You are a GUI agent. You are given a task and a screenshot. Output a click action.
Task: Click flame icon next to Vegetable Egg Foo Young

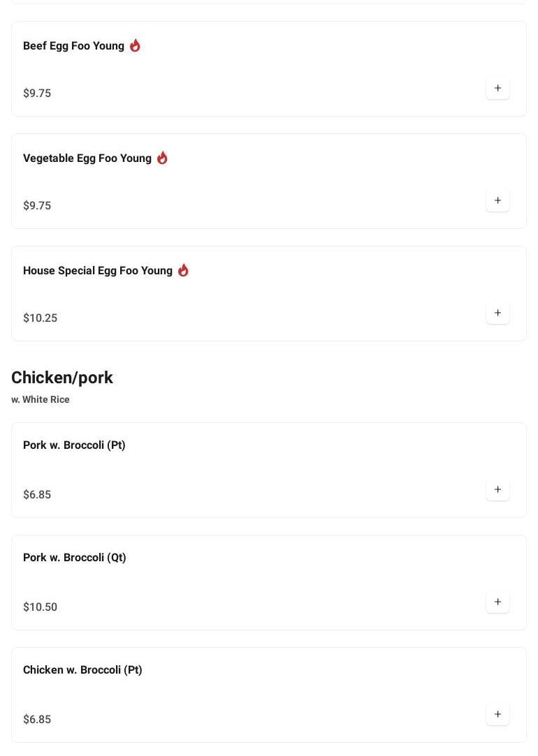tap(162, 158)
